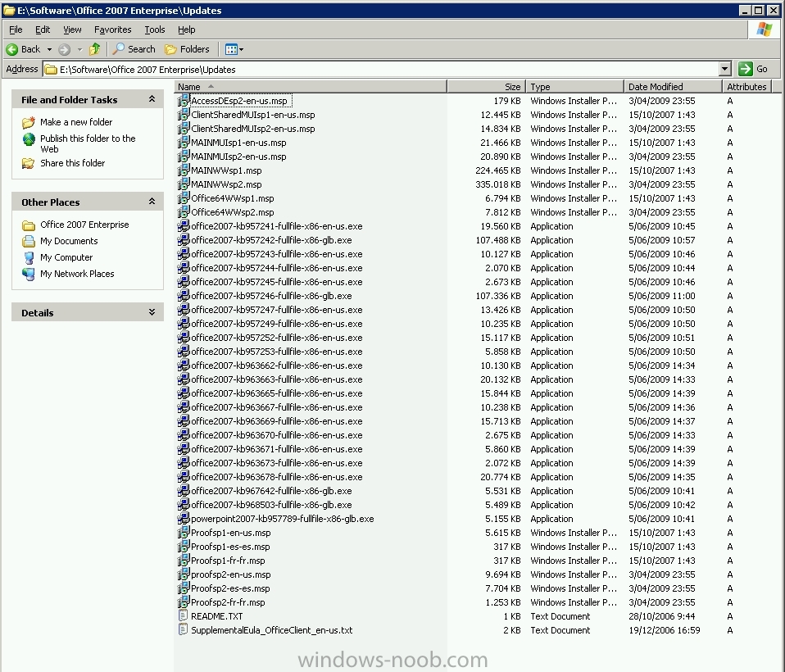This screenshot has height=672, width=785.
Task: Select office2007-kb957242 glb application icon
Action: point(184,240)
